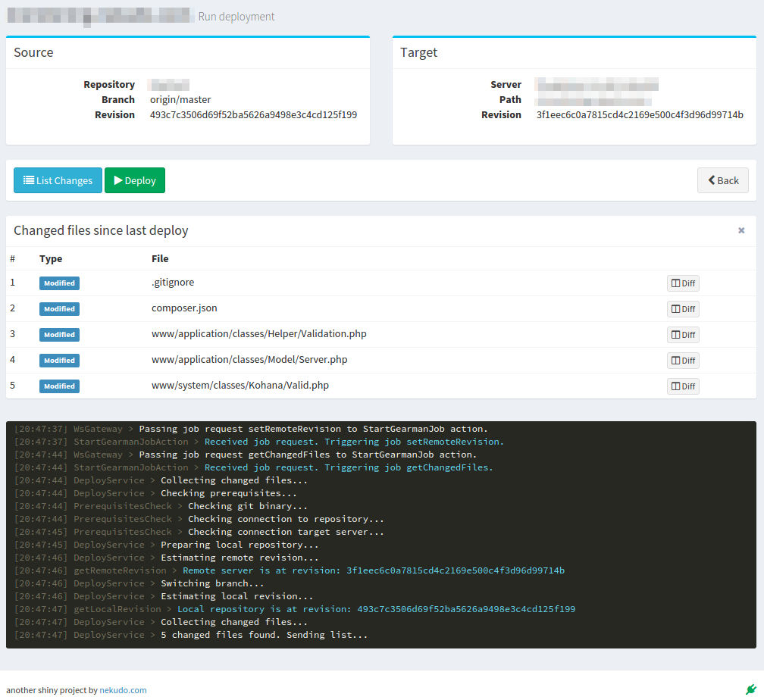Click the List Changes button

[58, 180]
